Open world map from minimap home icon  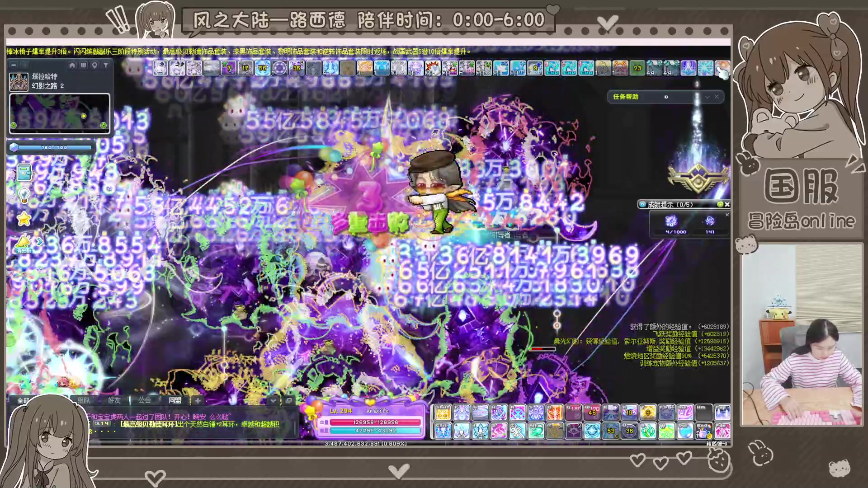[x=72, y=66]
